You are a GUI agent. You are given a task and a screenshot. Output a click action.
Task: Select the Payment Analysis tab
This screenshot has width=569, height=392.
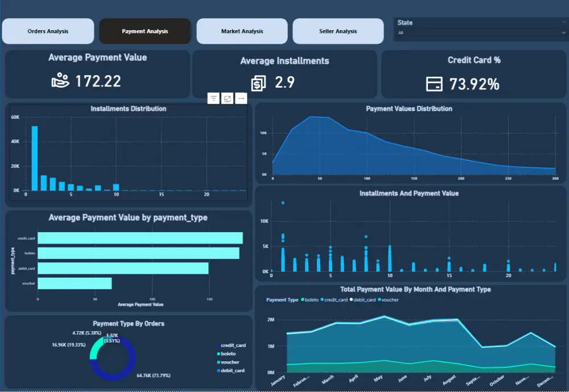tap(145, 31)
